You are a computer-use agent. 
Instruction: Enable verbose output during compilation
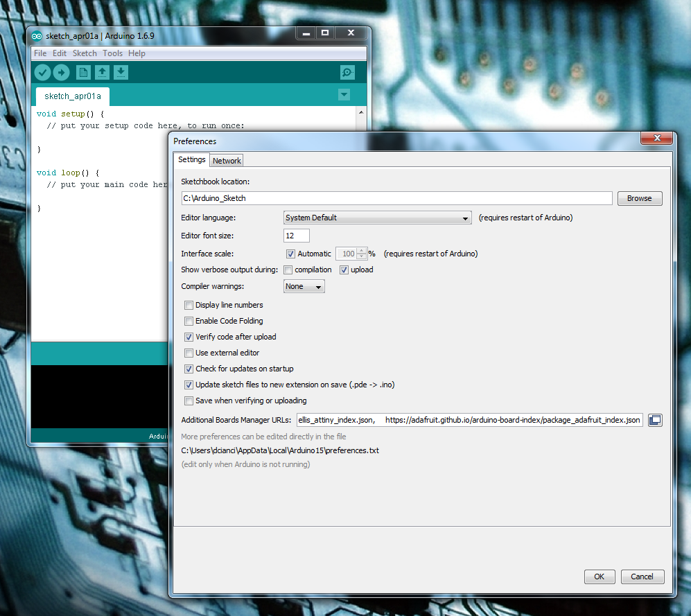288,270
